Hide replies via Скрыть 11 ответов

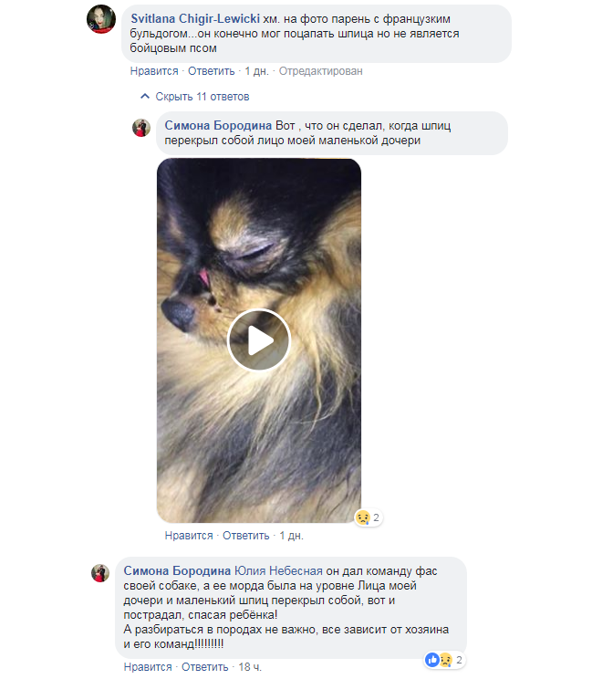[x=203, y=97]
